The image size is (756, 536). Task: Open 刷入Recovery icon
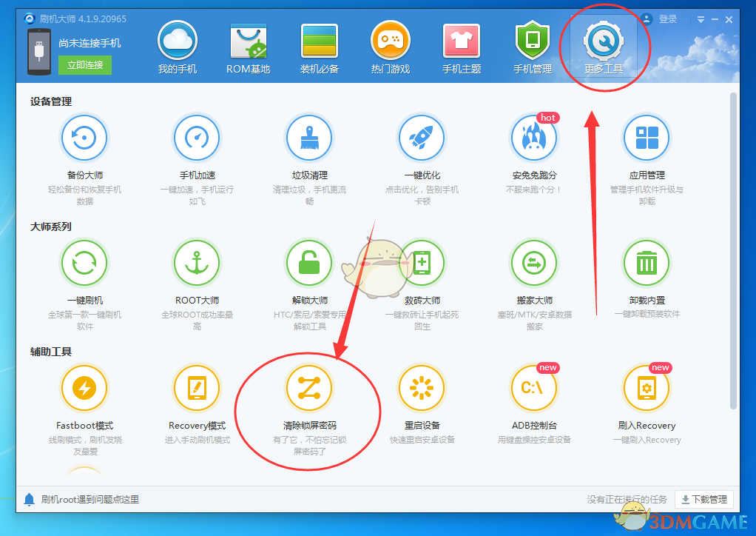pyautogui.click(x=647, y=388)
